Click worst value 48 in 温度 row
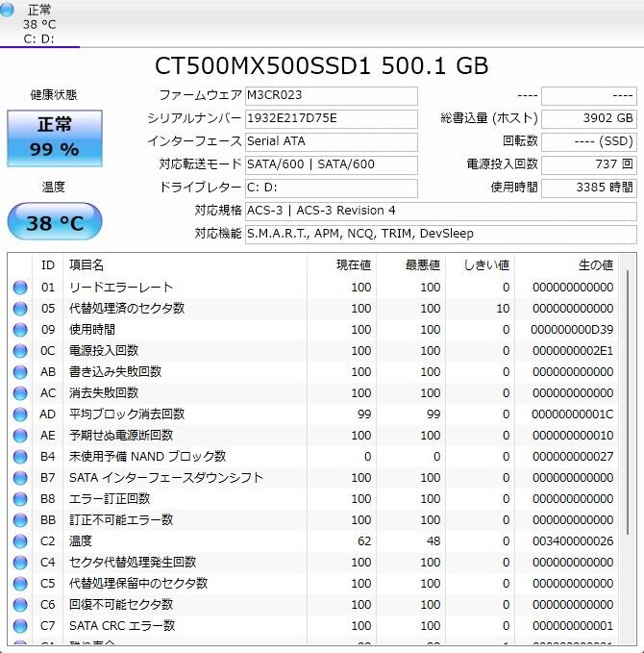The image size is (644, 653). pyautogui.click(x=433, y=541)
